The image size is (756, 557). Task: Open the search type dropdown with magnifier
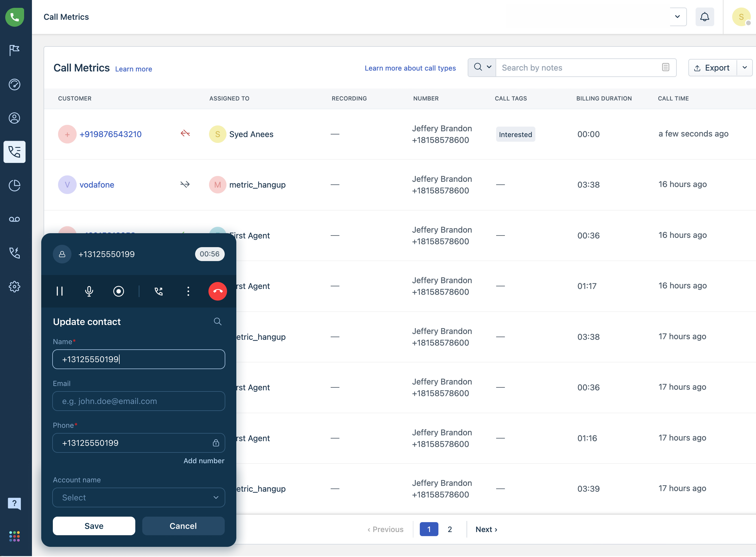pyautogui.click(x=482, y=67)
